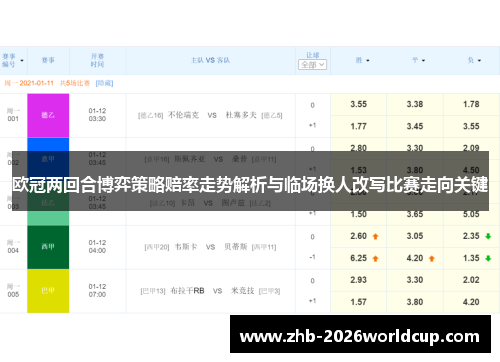Image resolution: width=500 pixels, height=362 pixels.
Task: Click kickoff time 01-12 03:30
Action: [97, 115]
